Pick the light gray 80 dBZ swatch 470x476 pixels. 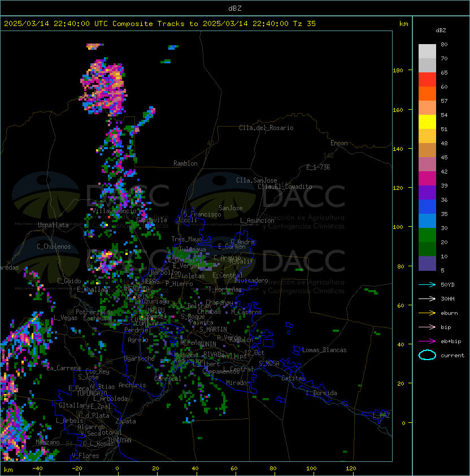(x=427, y=51)
